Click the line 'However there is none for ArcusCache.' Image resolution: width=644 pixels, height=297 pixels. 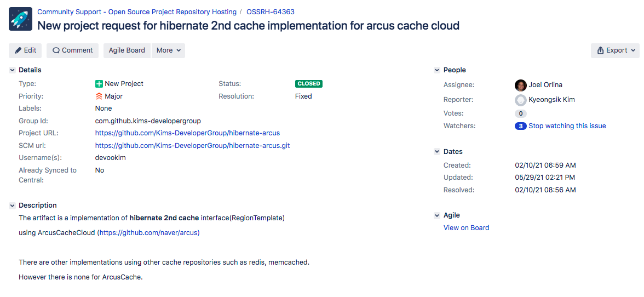tap(81, 277)
